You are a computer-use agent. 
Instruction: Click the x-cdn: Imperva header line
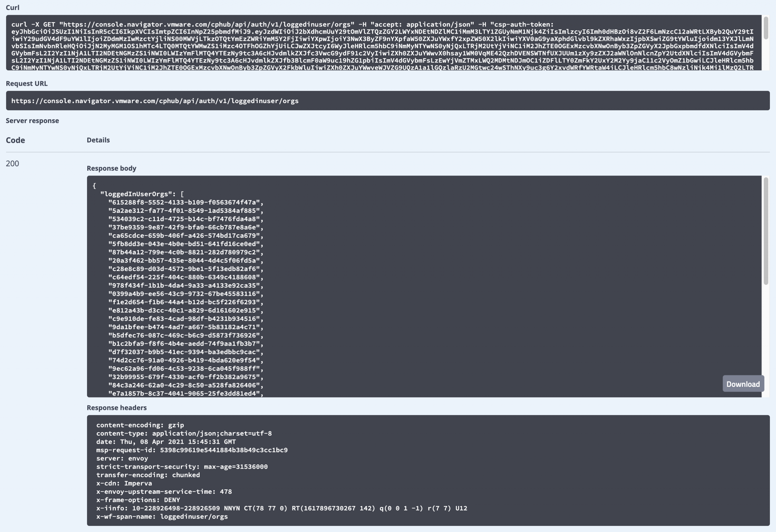(124, 483)
